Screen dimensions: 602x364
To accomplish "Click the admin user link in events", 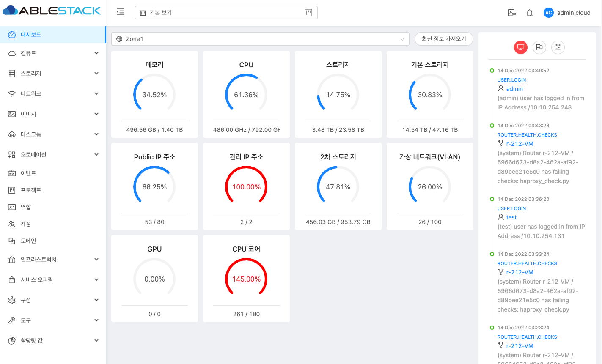I will [514, 89].
